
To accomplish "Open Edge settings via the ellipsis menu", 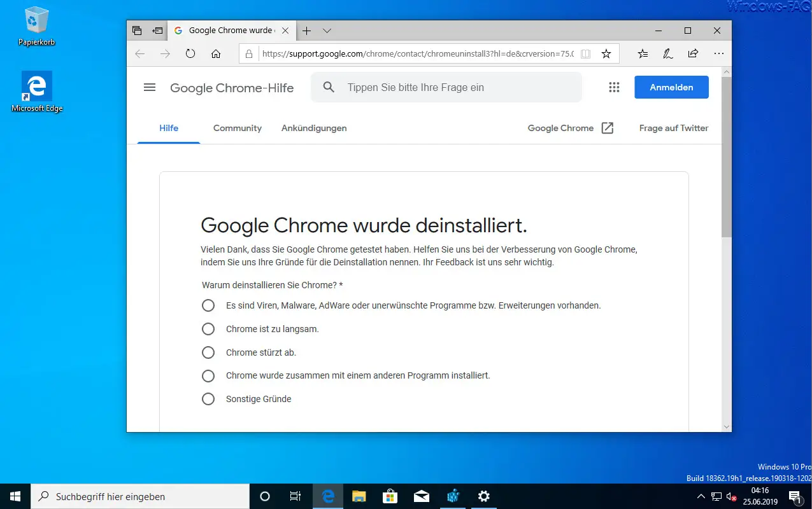I will point(718,53).
